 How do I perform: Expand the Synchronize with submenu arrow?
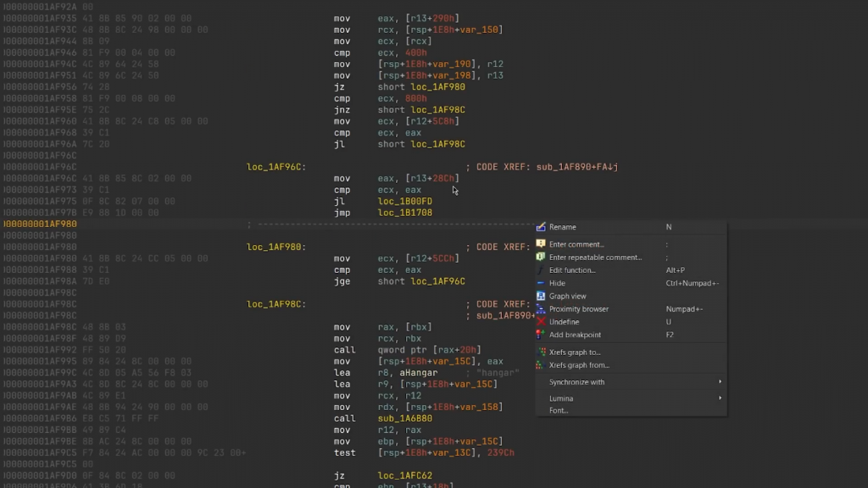pyautogui.click(x=721, y=382)
